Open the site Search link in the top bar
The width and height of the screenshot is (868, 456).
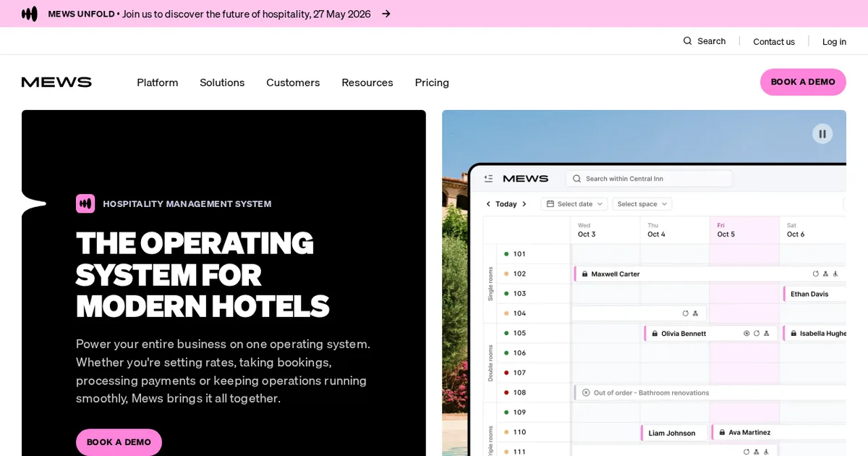(x=705, y=41)
